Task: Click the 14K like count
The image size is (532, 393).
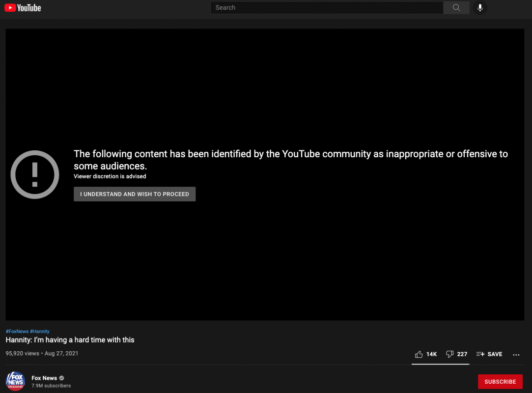Action: pyautogui.click(x=432, y=354)
